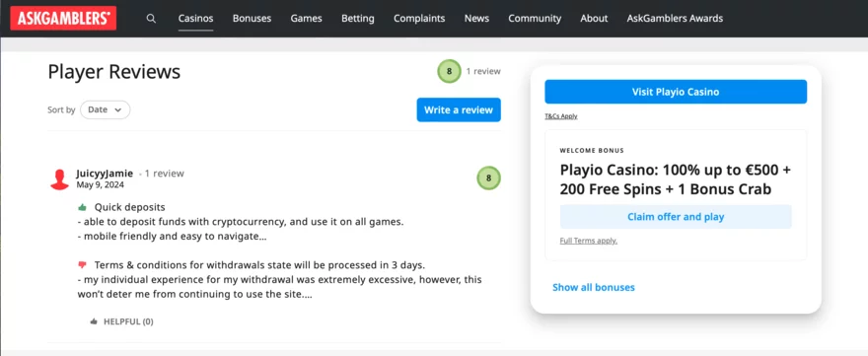
Task: Click the Visit Playio Casino button
Action: [676, 92]
